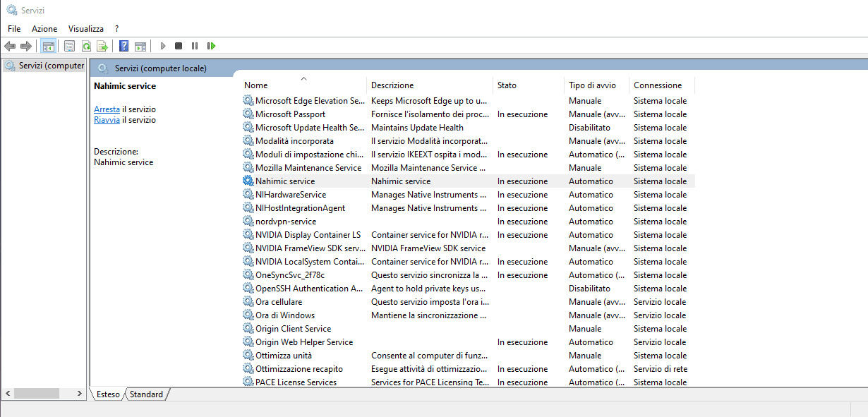Select NVIDIA FrameView SDK serv... row

[x=310, y=248]
